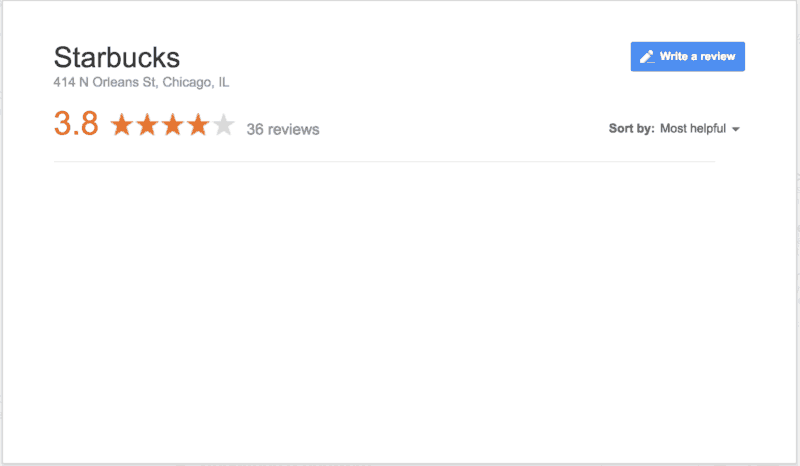This screenshot has width=800, height=466.
Task: Click the second orange rating star
Action: tap(147, 125)
